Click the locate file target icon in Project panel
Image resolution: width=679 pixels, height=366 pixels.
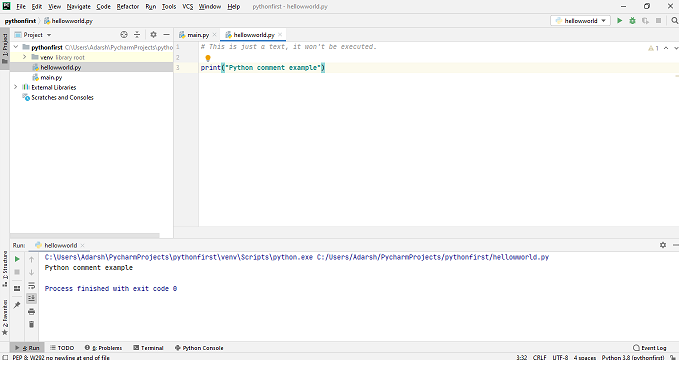tap(124, 35)
